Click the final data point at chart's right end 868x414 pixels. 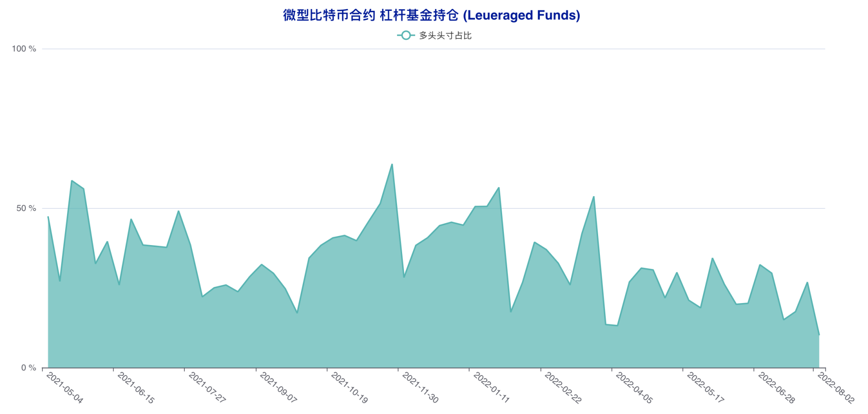[819, 335]
